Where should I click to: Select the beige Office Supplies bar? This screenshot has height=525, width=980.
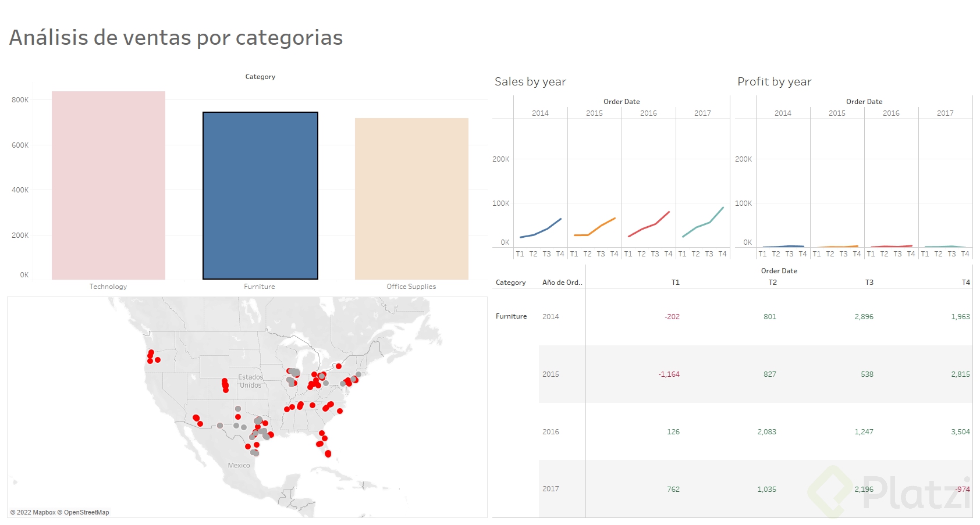point(411,199)
